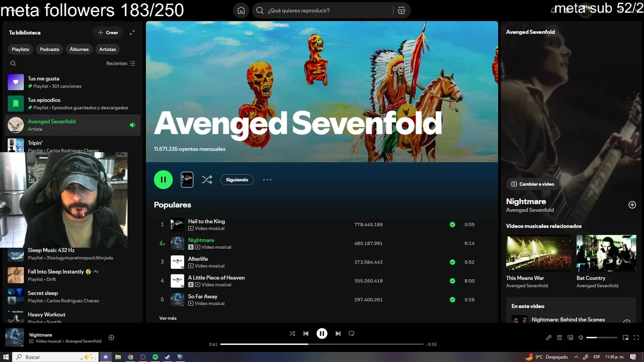Open Windows Start menu
644x362 pixels.
pos(6,357)
